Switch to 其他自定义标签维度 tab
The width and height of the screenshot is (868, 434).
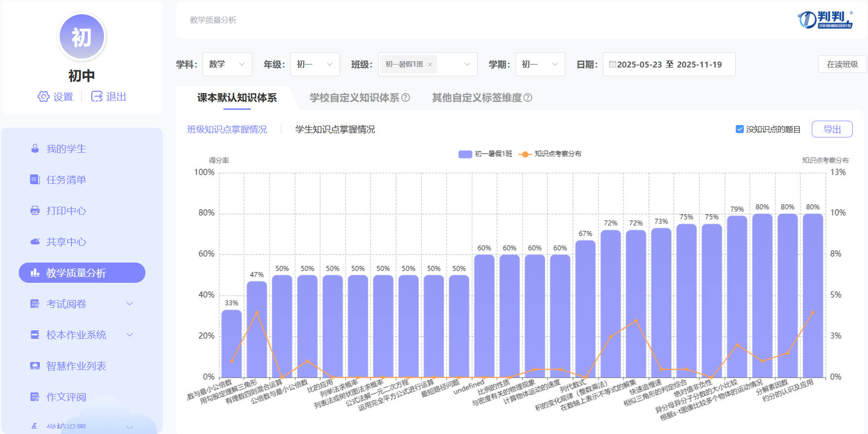tap(477, 98)
